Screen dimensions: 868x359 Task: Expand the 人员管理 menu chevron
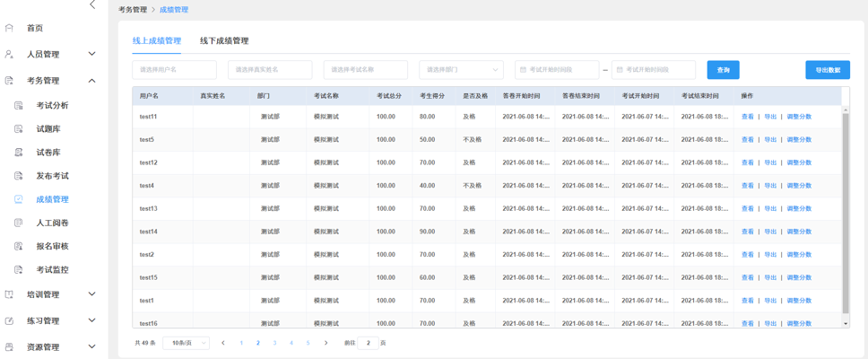[x=91, y=54]
